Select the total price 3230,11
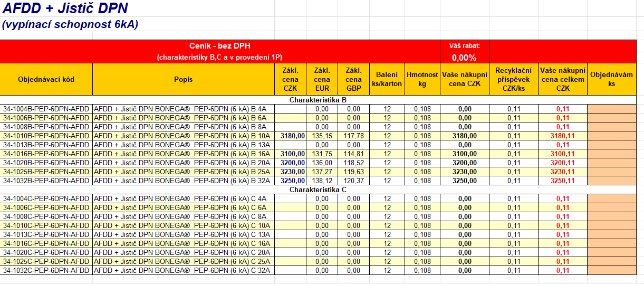 pos(563,172)
